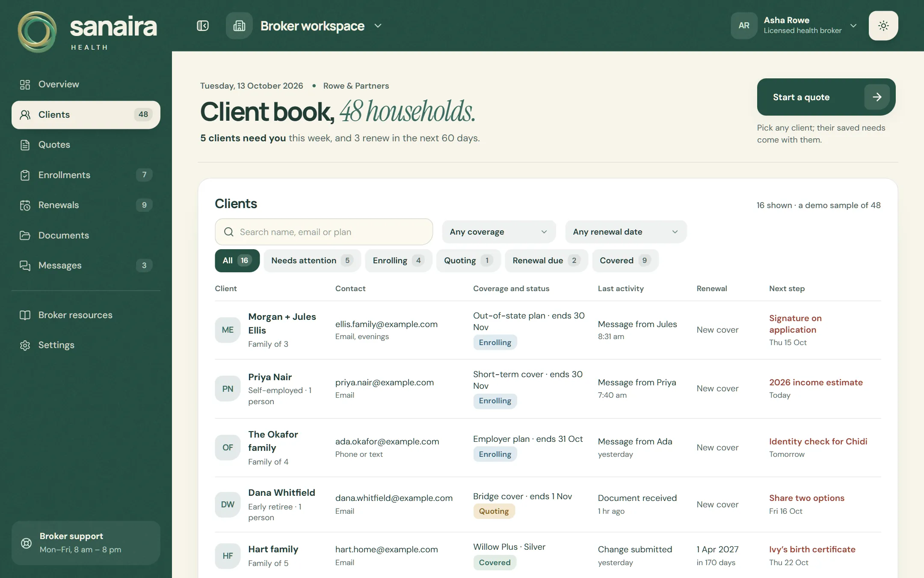Open the 2026 income estimate link
The image size is (924, 578).
pyautogui.click(x=816, y=383)
